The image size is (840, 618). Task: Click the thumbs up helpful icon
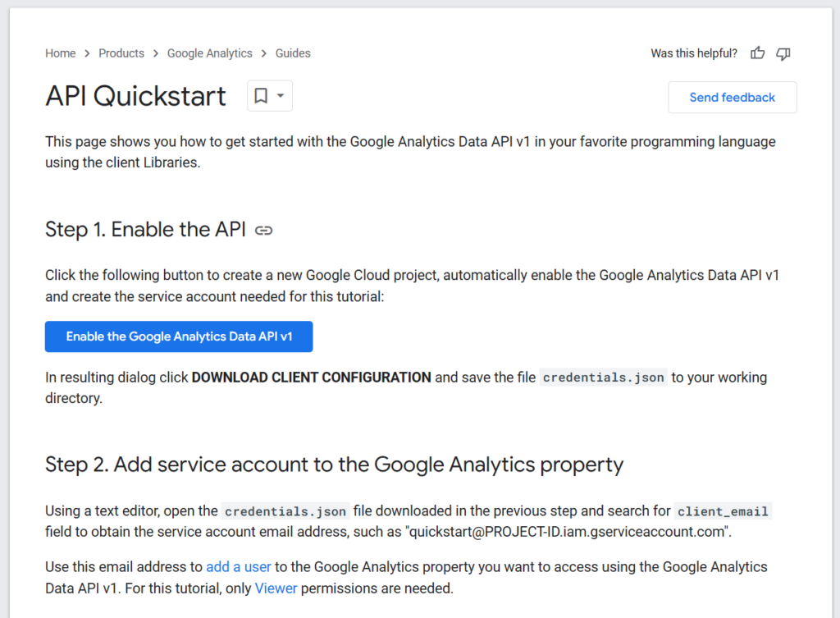pos(757,53)
